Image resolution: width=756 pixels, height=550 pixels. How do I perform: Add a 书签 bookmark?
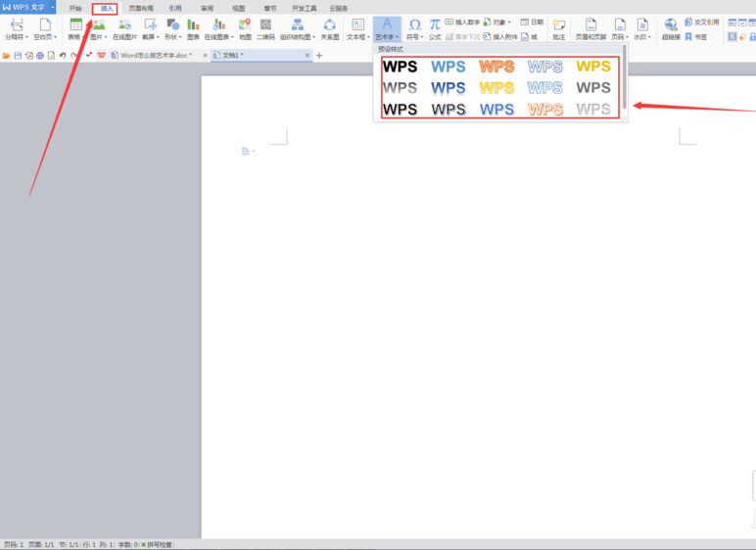695,36
